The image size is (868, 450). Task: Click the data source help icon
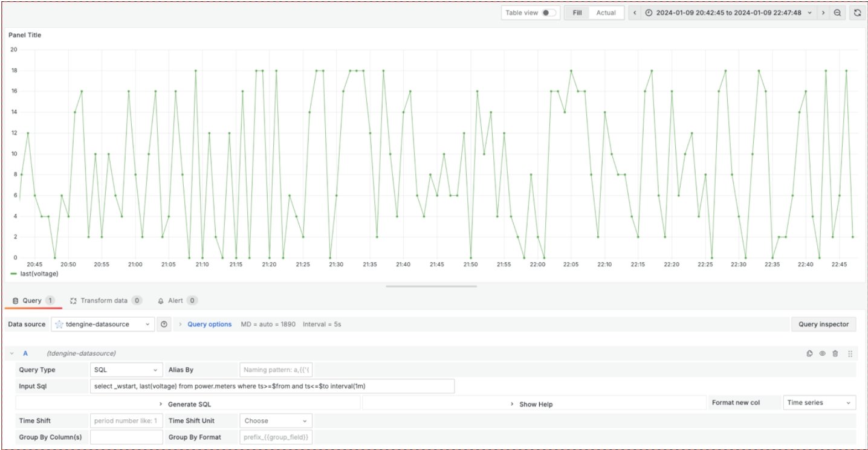[x=164, y=324]
